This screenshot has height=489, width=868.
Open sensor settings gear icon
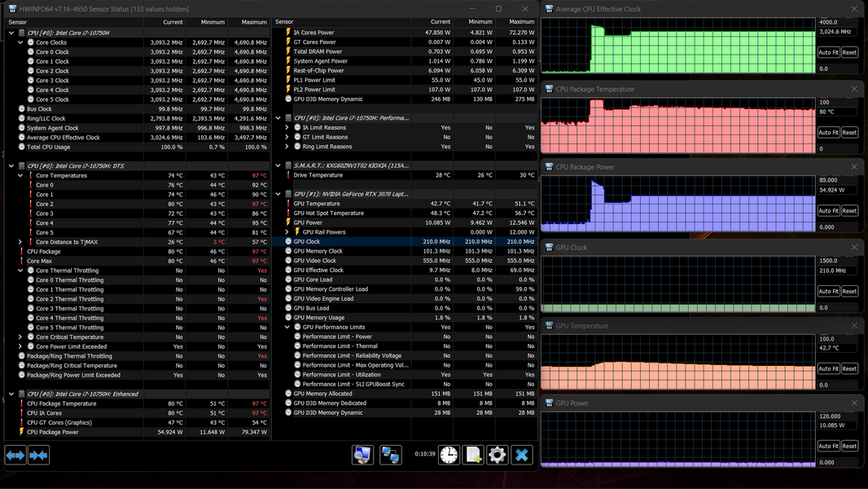pos(498,456)
